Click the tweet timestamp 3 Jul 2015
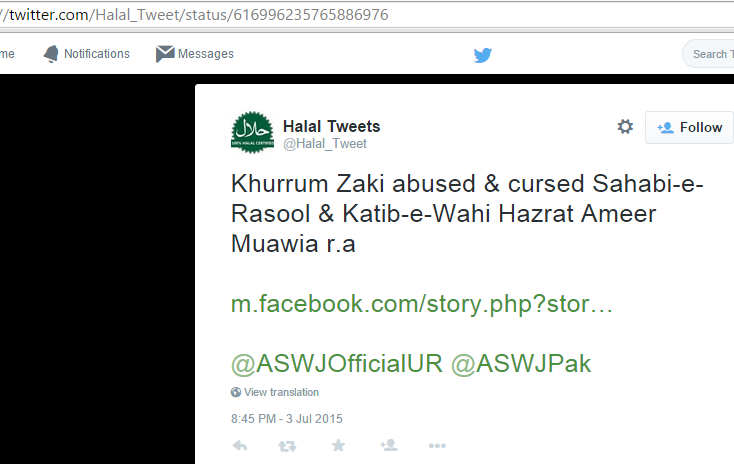Viewport: 734px width, 464px height. 286,419
